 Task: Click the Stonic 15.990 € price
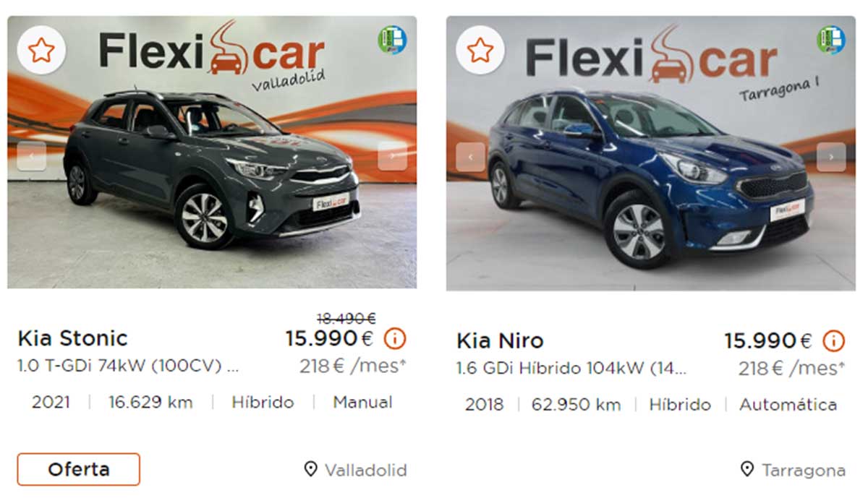click(330, 338)
